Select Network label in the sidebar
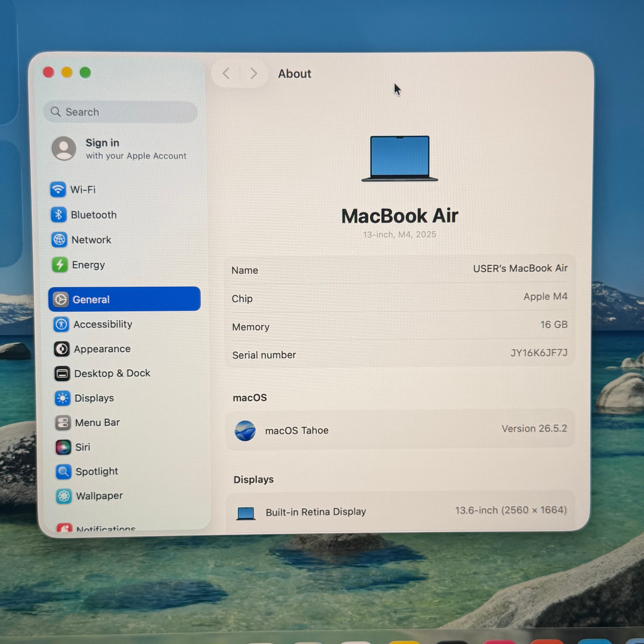The width and height of the screenshot is (644, 644). point(92,240)
